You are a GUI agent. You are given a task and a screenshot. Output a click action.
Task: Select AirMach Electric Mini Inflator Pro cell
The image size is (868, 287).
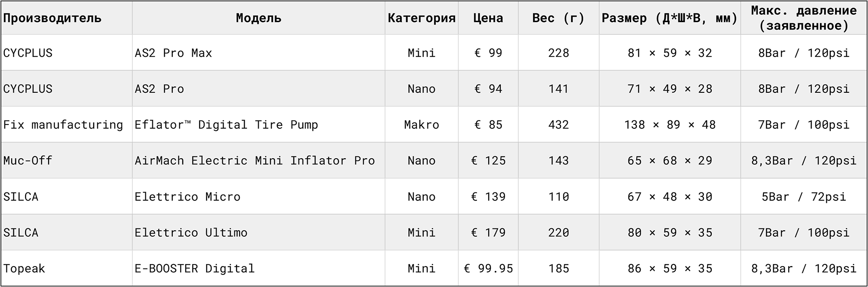[254, 161]
